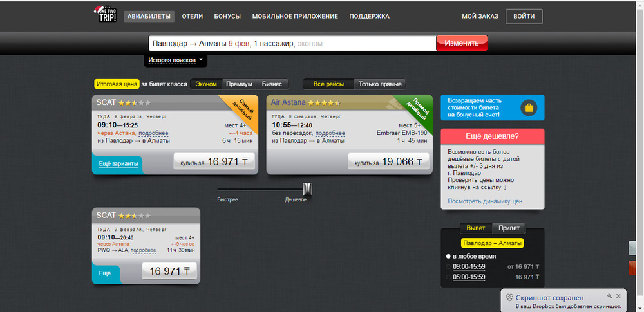644x312 pixels.
Task: Select the 09:00-15:59 departure time filter
Action: tap(469, 267)
